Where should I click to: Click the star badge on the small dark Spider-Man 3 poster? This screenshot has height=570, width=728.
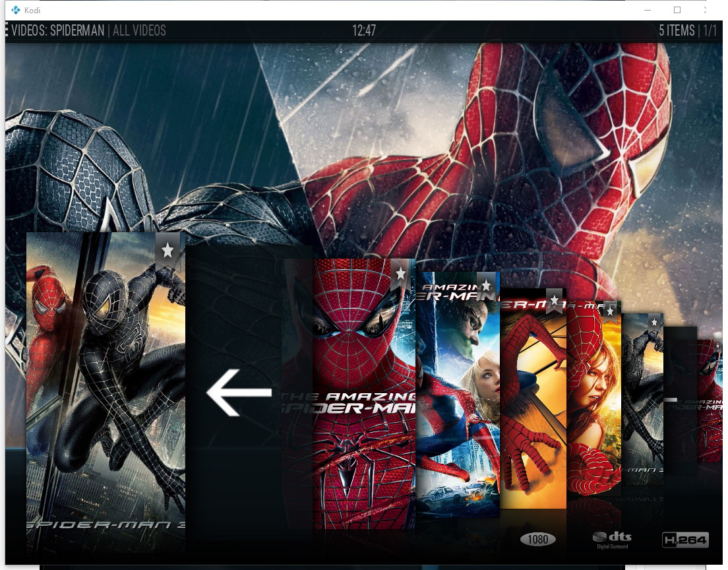pyautogui.click(x=654, y=322)
